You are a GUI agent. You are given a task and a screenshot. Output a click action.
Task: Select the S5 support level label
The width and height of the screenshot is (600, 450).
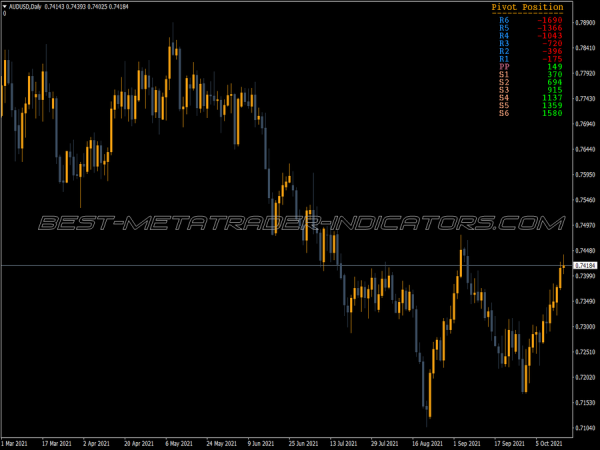click(504, 105)
